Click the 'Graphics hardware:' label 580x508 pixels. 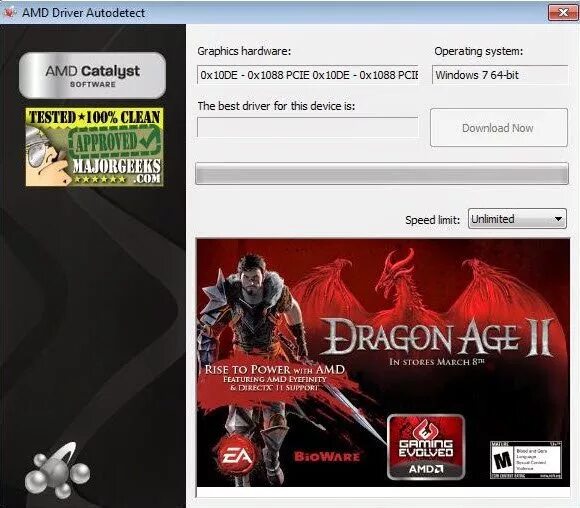point(244,51)
